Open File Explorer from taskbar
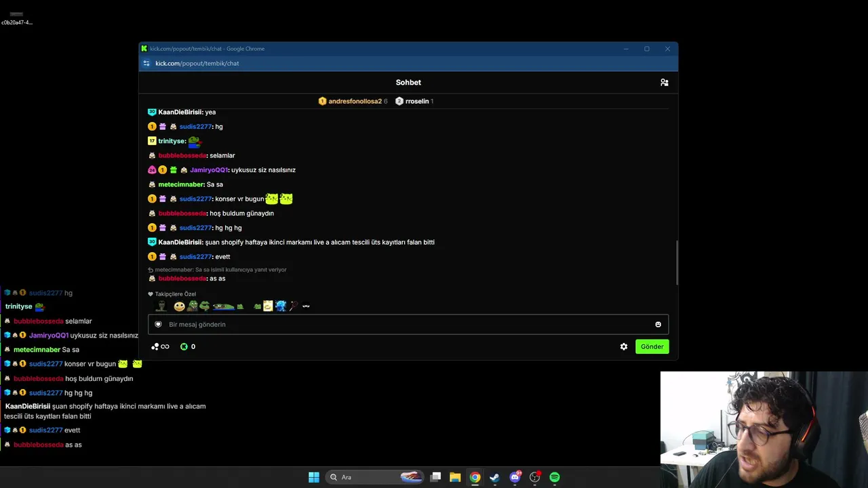This screenshot has width=868, height=488. pyautogui.click(x=455, y=477)
